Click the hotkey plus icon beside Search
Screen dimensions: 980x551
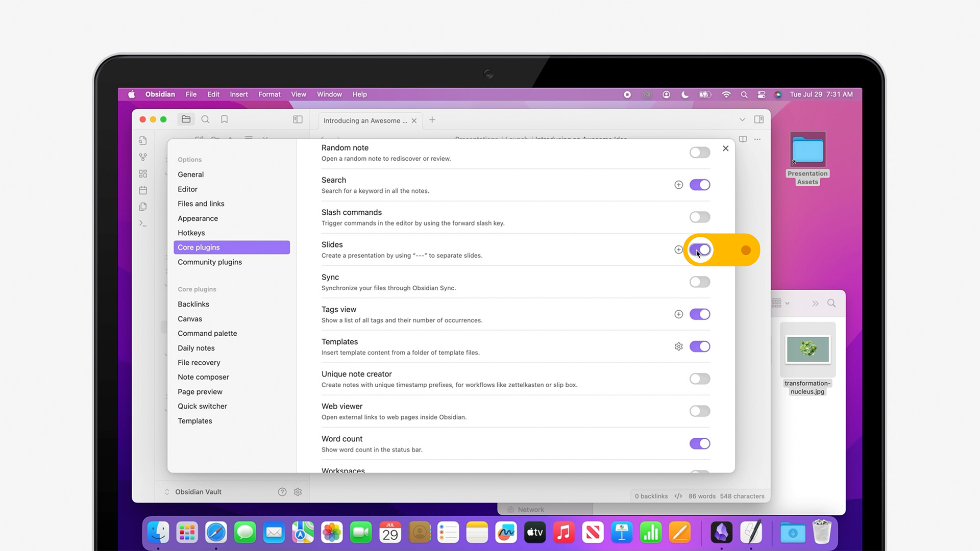point(678,185)
